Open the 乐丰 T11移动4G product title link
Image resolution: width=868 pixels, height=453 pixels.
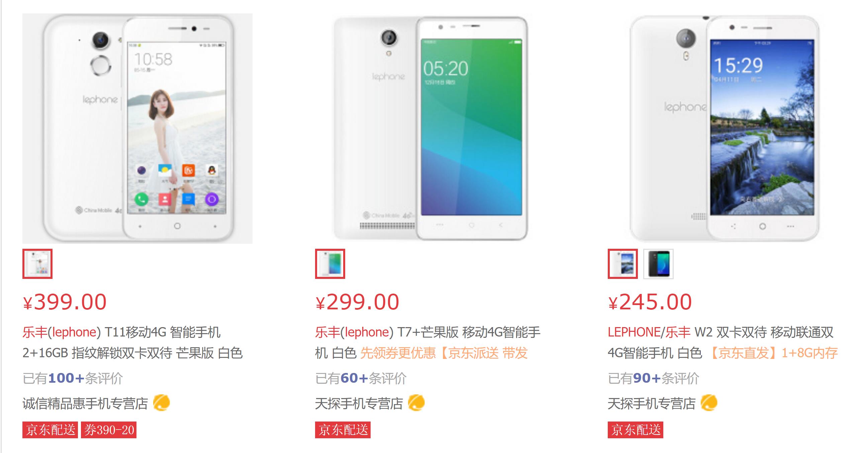pos(132,343)
